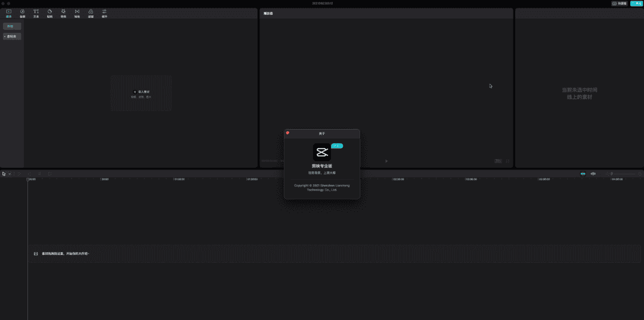Open the Media (媒体) tab
This screenshot has height=320, width=644.
pos(9,13)
